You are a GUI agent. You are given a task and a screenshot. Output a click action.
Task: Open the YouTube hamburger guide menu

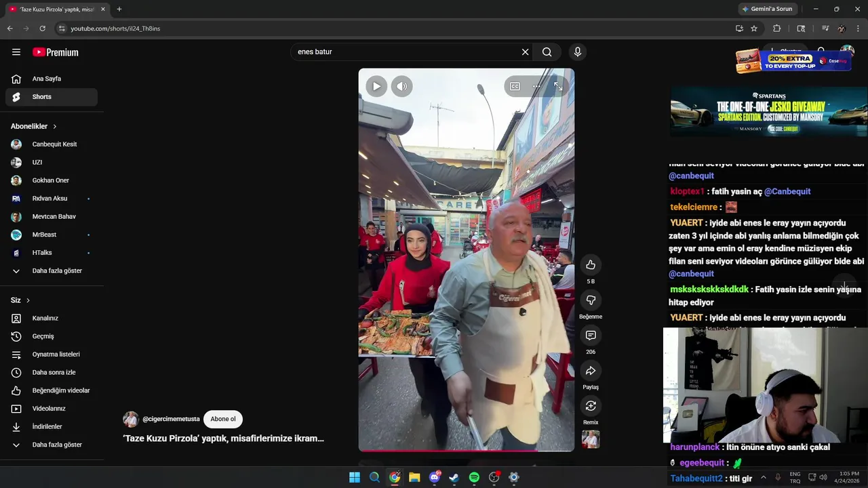tap(16, 52)
